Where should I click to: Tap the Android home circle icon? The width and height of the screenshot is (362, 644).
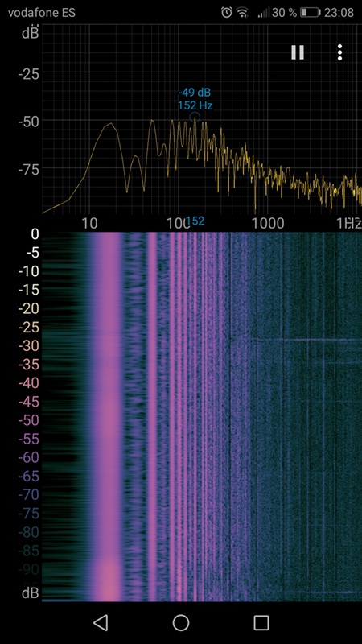(181, 622)
